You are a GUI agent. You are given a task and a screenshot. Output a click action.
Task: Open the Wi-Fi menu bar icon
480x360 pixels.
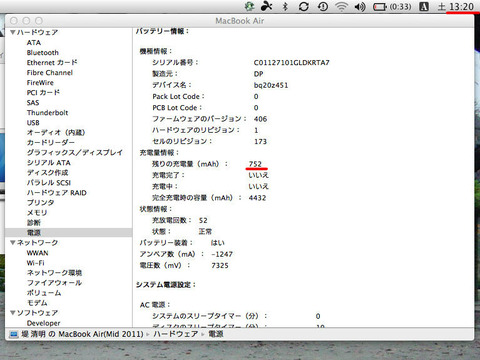pos(341,6)
